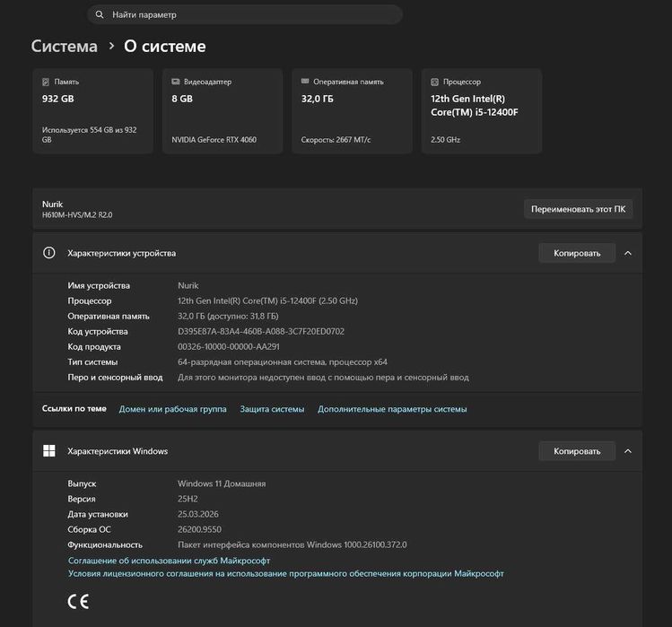Open the Процессор i5-12400F card

pos(482,111)
